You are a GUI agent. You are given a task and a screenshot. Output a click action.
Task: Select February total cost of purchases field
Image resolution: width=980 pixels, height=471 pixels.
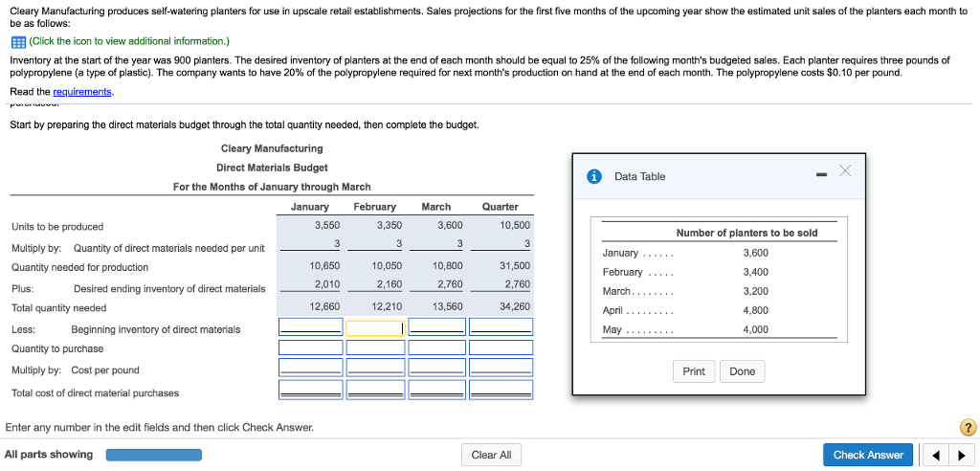[x=375, y=390]
